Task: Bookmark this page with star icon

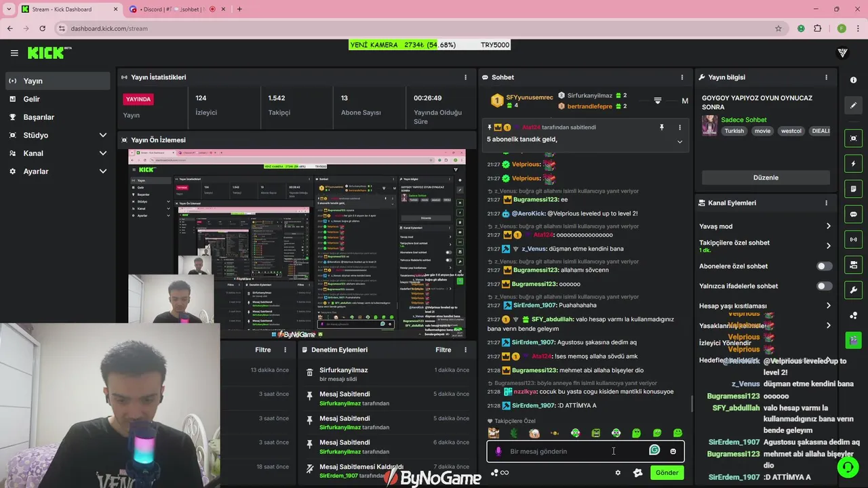Action: 778,28
